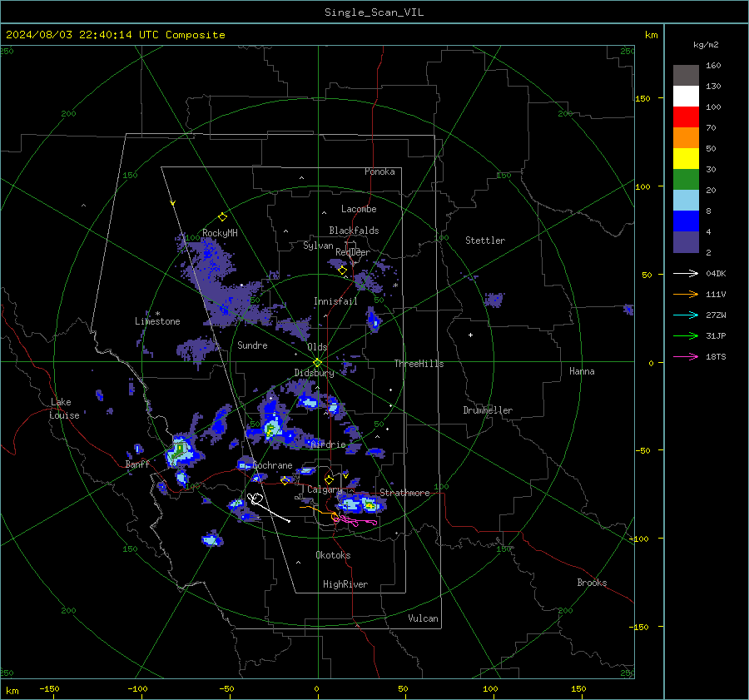749x700 pixels.
Task: Click the Blackfalds city label
Action: click(354, 231)
